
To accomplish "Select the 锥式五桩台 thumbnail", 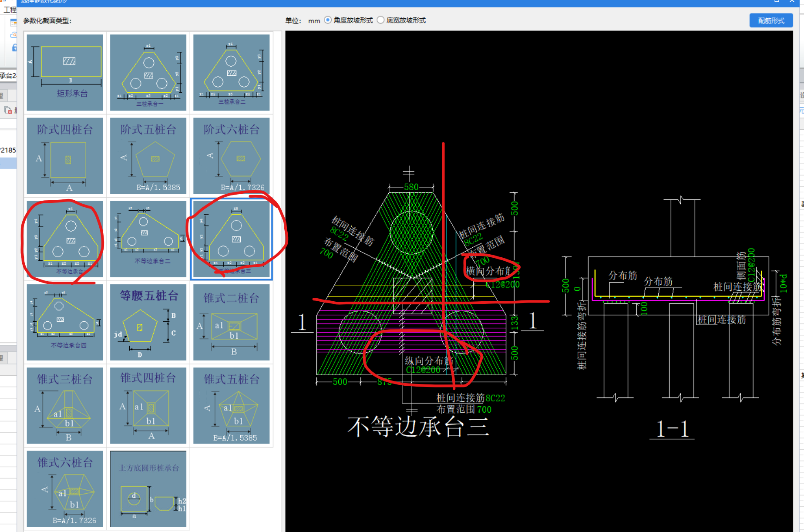I will pos(231,405).
